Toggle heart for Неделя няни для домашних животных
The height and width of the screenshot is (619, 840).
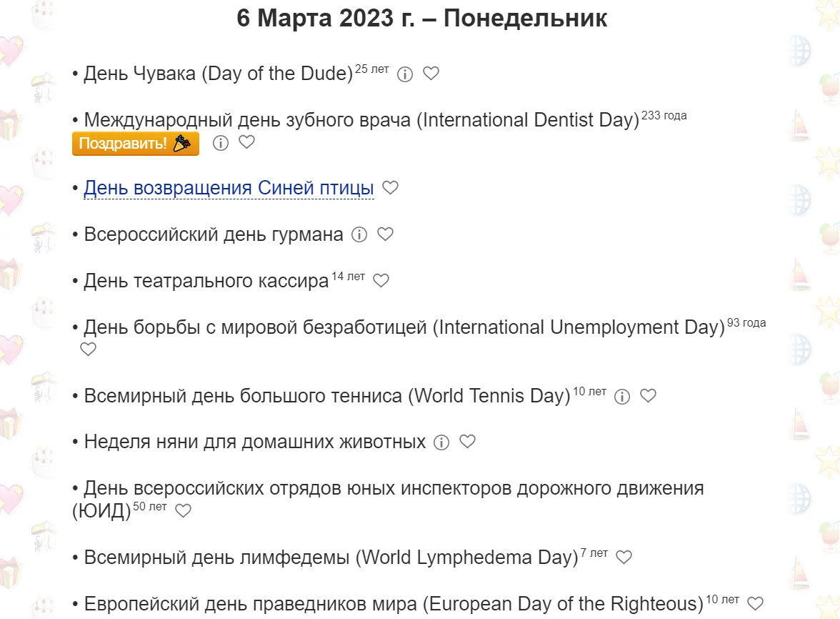pos(468,442)
